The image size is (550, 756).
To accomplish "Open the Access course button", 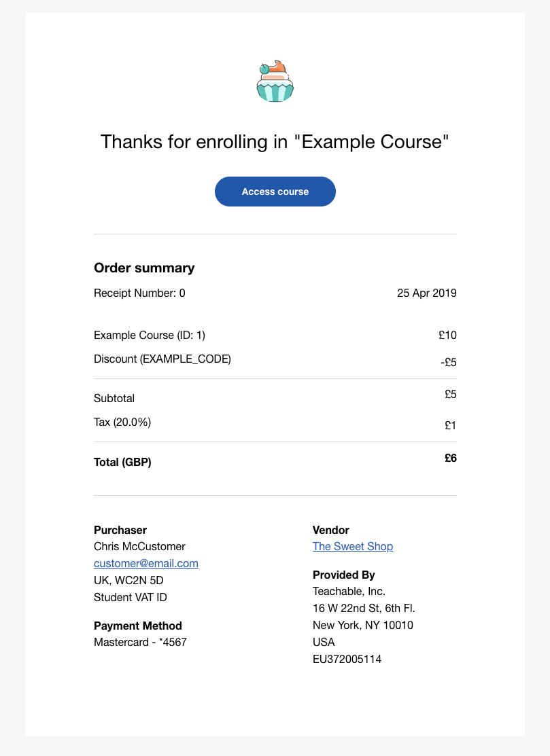I will [275, 192].
